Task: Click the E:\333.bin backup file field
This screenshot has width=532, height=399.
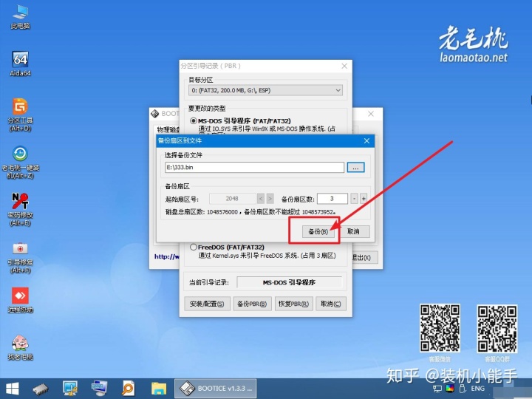Action: tap(254, 167)
